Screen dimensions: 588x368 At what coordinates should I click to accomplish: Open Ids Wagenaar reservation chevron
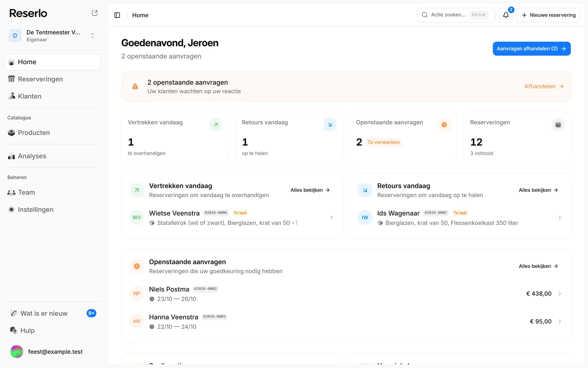pos(560,217)
